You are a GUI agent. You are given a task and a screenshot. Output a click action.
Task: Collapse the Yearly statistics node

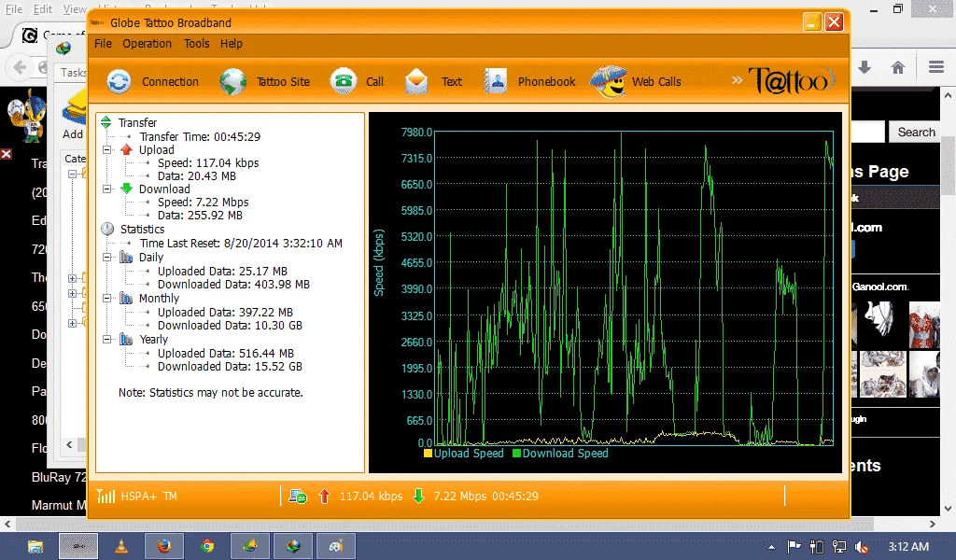click(x=107, y=339)
